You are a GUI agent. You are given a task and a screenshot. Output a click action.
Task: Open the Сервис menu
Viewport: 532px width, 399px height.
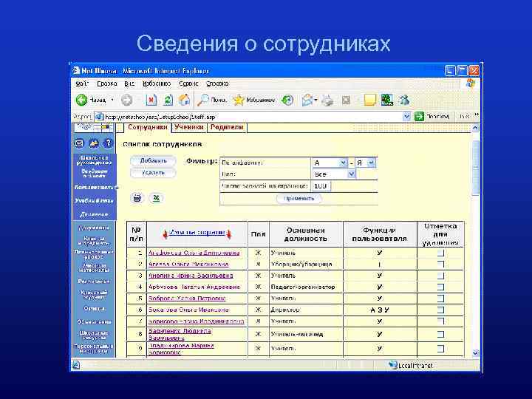click(x=188, y=83)
